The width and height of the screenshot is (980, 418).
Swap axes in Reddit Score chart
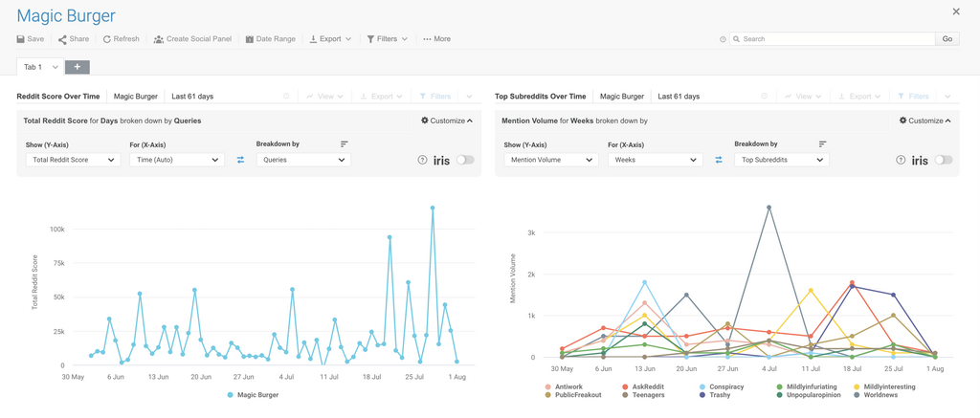click(240, 160)
